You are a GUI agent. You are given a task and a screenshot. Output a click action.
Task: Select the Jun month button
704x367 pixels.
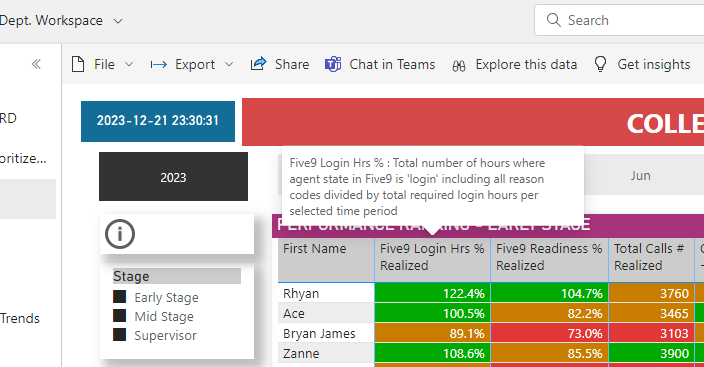pyautogui.click(x=640, y=176)
